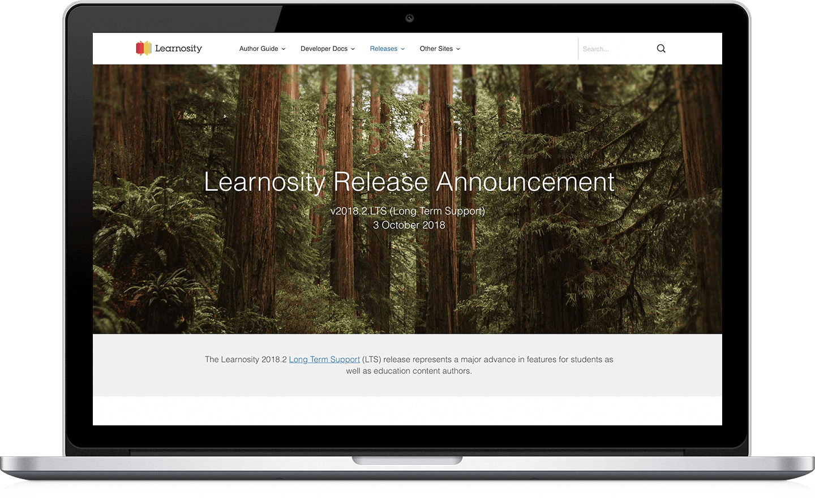Click the 'well as education content authors.' text
This screenshot has width=815, height=504.
(409, 371)
